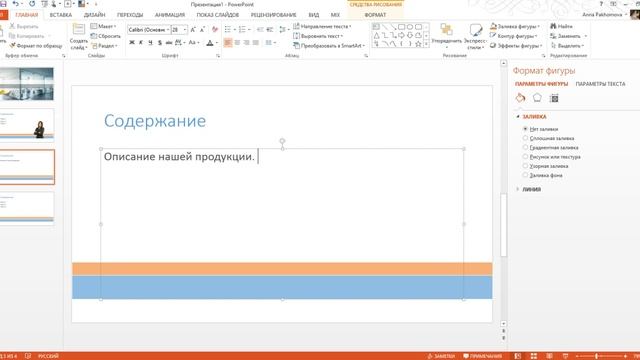
Task: Select the rectangle shape in shapes gallery
Action: pos(402,27)
